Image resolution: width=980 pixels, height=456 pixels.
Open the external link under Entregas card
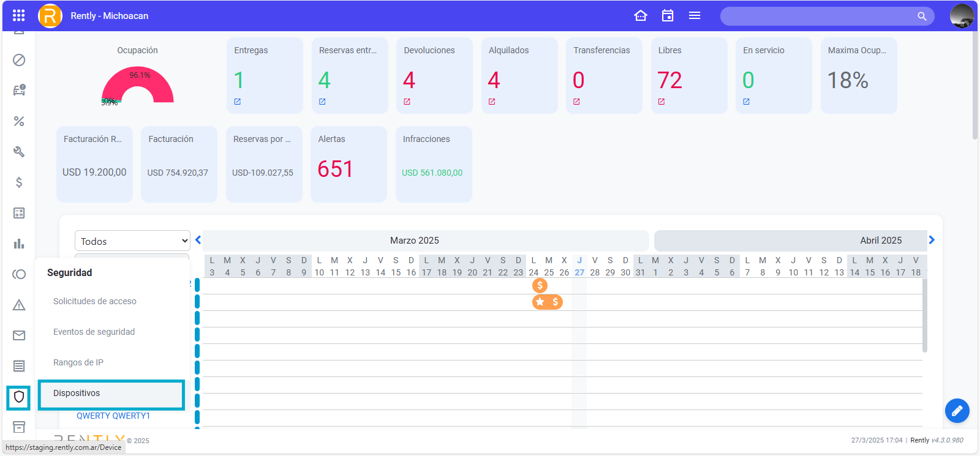[238, 102]
